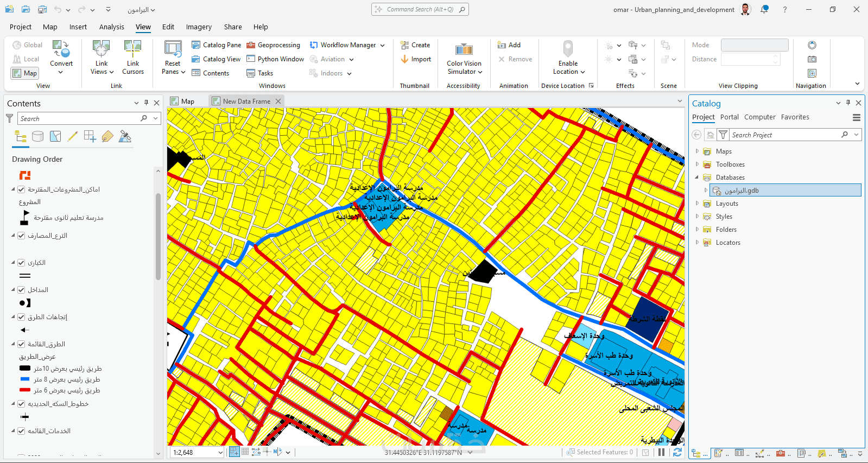Select List By Selection icon
The height and width of the screenshot is (463, 868).
point(55,136)
